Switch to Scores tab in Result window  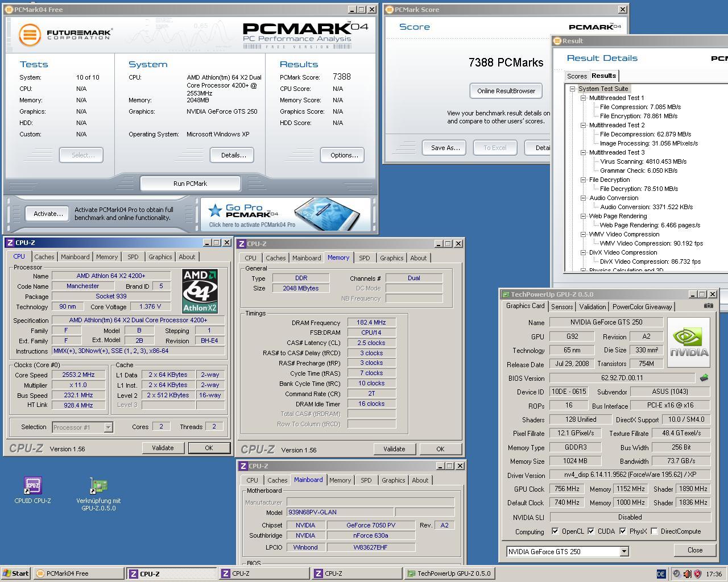(x=577, y=76)
